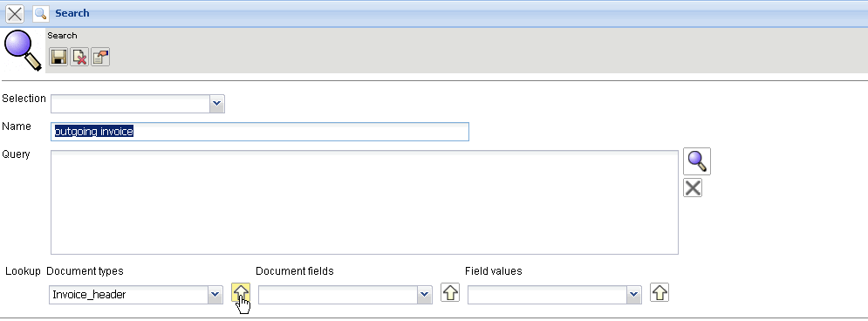Image resolution: width=868 pixels, height=321 pixels.
Task: Insert field value using its up arrow
Action: click(660, 293)
